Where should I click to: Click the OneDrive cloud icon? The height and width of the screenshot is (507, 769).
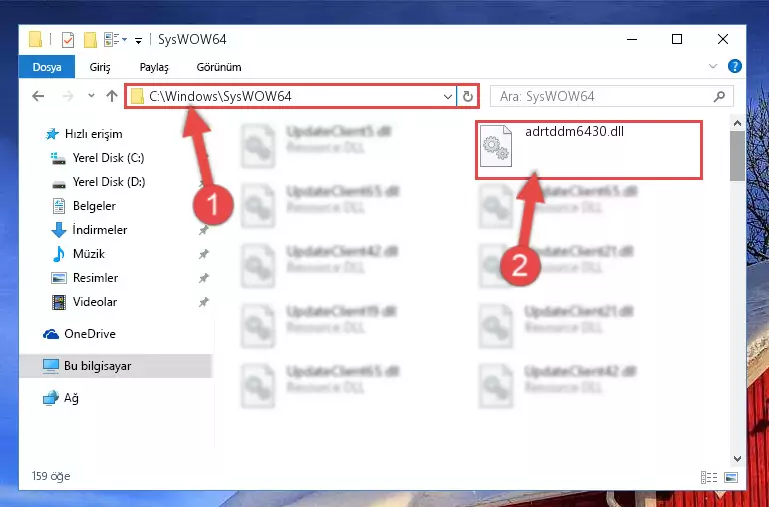51,334
